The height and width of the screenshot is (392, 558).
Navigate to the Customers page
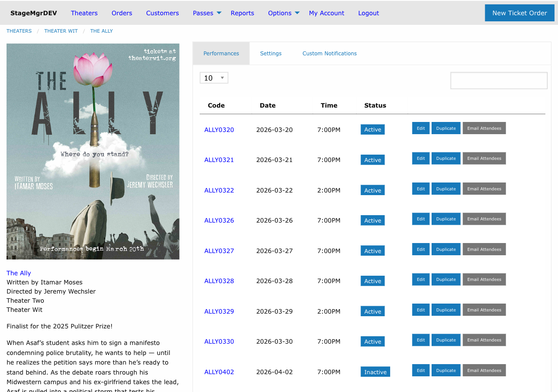coord(163,13)
